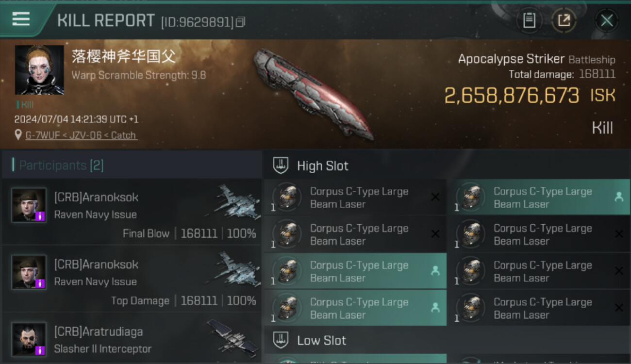Click highlighted top-right Beam Laser's dropped icon
This screenshot has width=631, height=364.
pyautogui.click(x=619, y=197)
